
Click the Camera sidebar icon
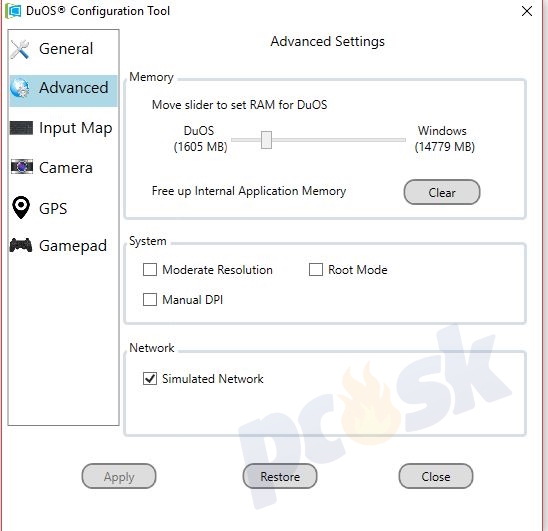tap(22, 167)
